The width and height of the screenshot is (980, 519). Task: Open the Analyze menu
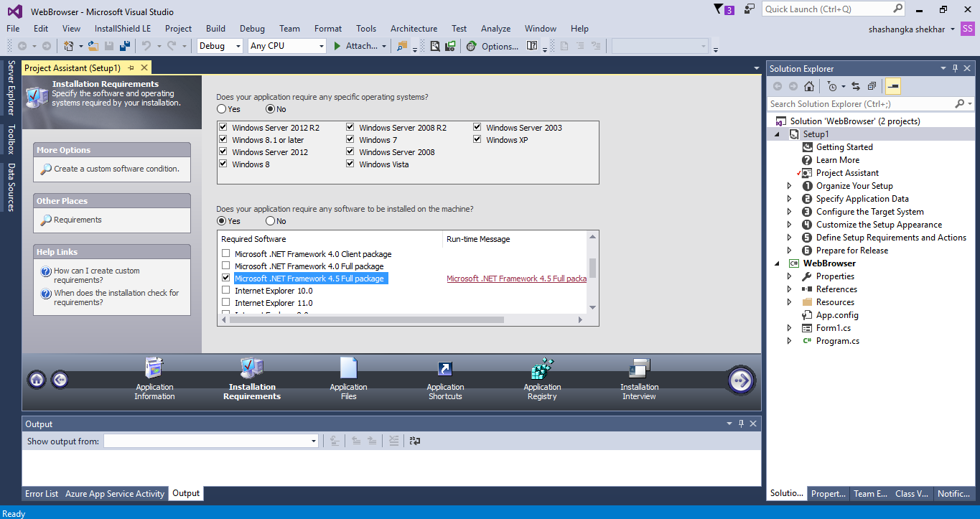[495, 29]
